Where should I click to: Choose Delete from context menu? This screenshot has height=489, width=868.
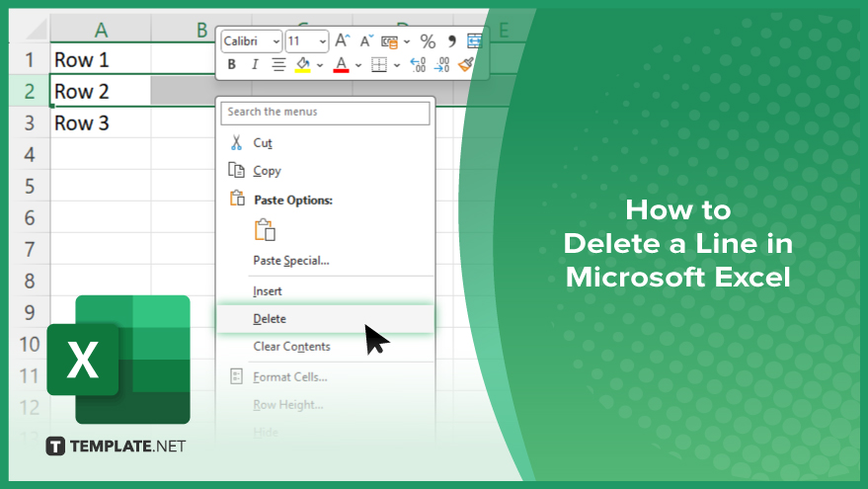[326, 318]
